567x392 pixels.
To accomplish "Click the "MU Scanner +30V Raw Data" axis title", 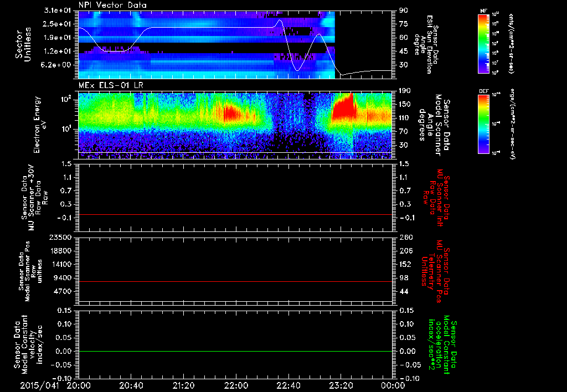I will point(34,198).
